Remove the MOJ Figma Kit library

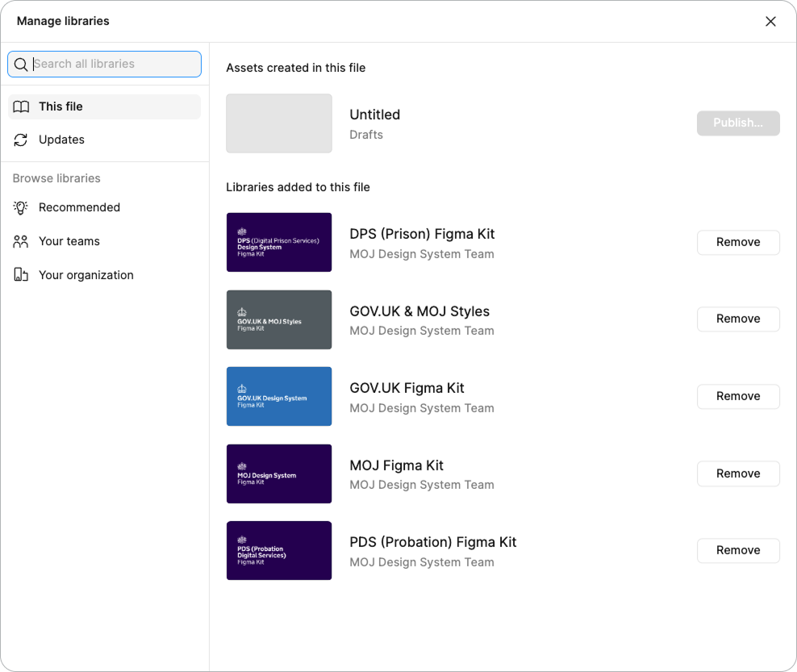[x=738, y=474]
